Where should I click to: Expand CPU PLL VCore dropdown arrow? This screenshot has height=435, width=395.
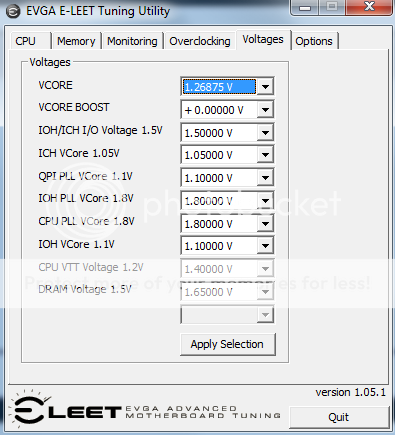click(265, 224)
